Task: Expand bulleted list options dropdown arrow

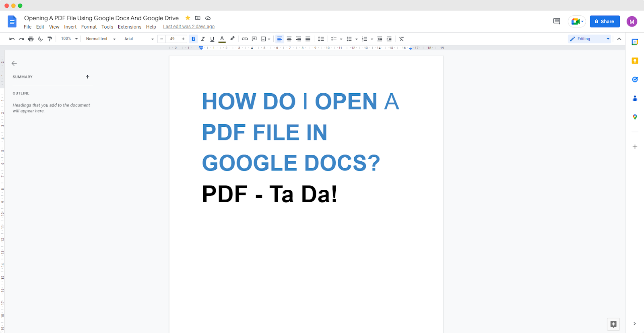Action: click(x=357, y=39)
